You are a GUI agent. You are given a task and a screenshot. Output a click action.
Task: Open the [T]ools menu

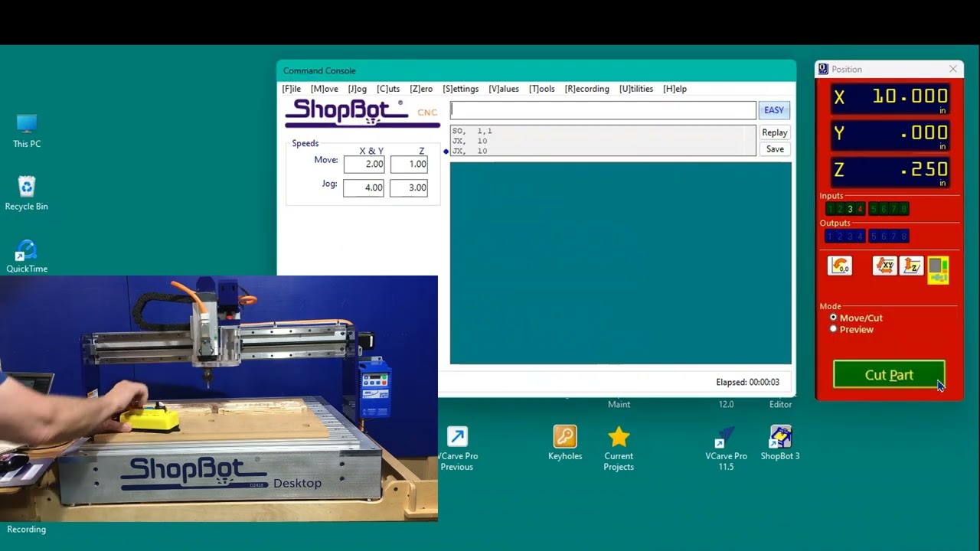542,89
